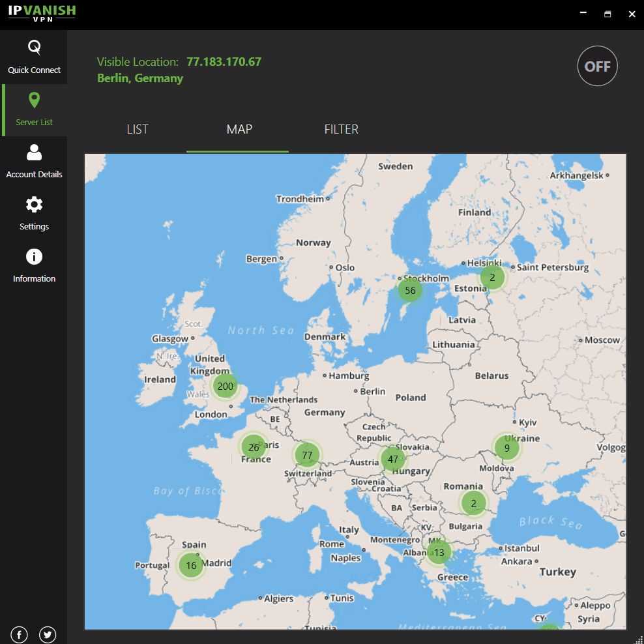Click the Oslo city label on map
The width and height of the screenshot is (644, 644).
click(345, 267)
